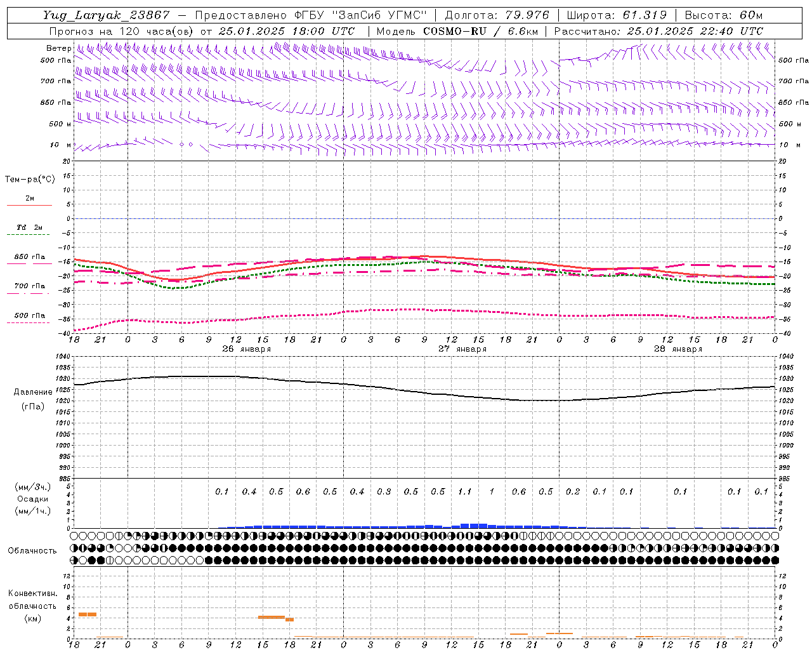
Task: Click the (мм/3ч.) unit label
Action: tap(32, 487)
